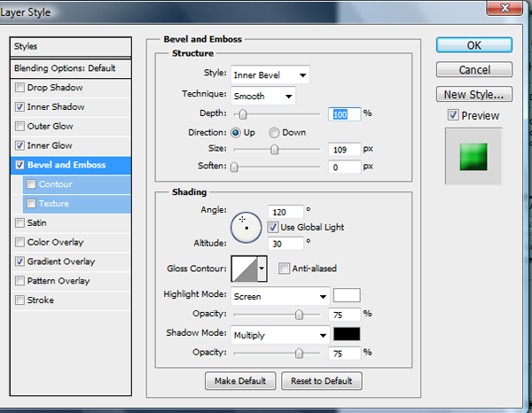Screen dimensions: 532x413
Task: Click the Gloss Contour curve thumbnail
Action: pyautogui.click(x=245, y=269)
